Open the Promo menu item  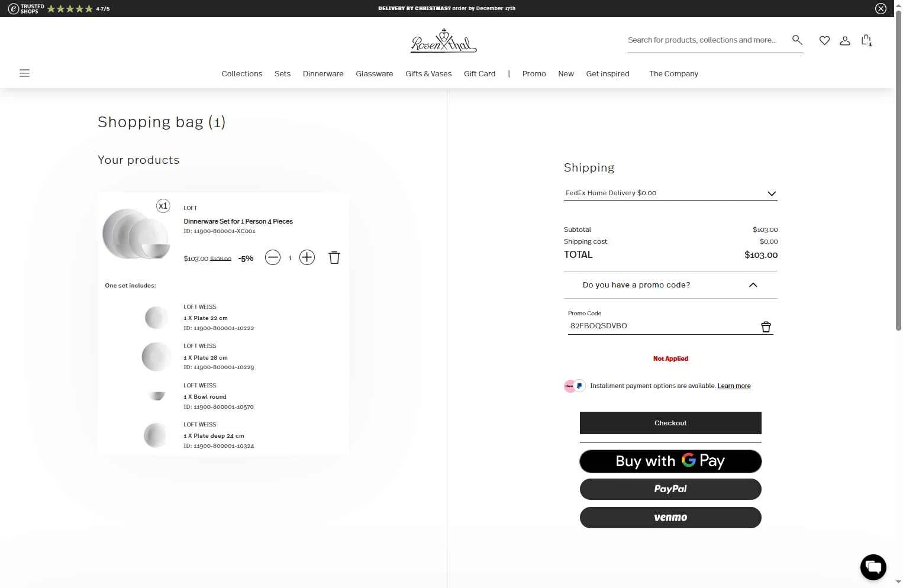[x=534, y=73]
